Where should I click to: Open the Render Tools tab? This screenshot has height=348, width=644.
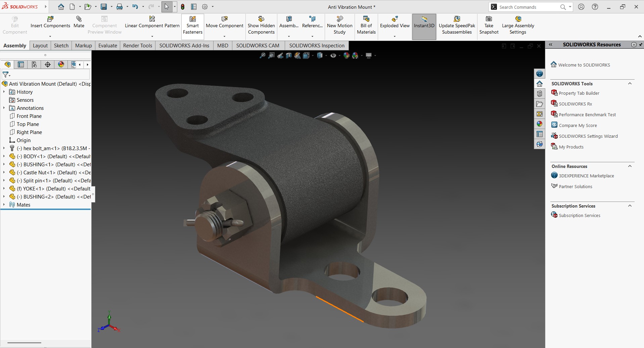(138, 45)
